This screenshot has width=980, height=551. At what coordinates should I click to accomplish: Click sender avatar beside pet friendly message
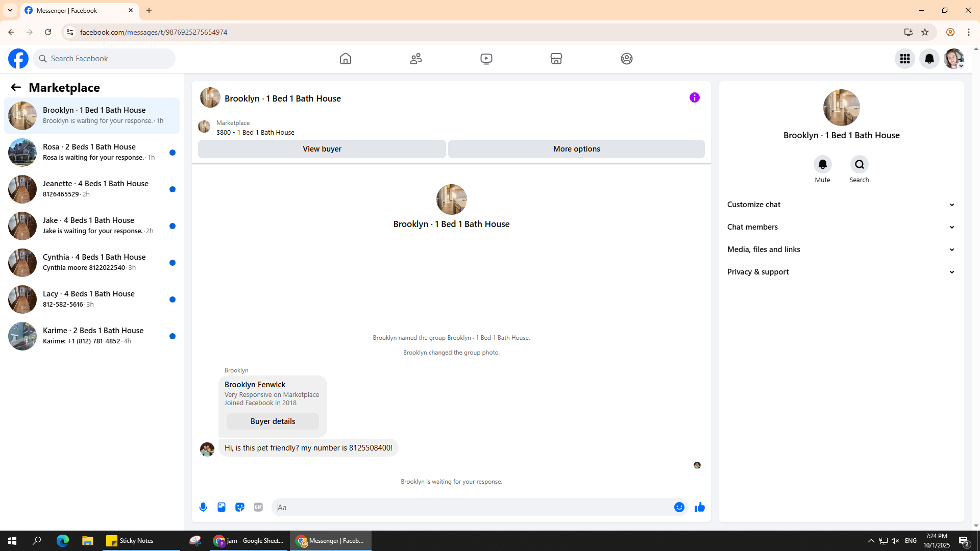[207, 449]
